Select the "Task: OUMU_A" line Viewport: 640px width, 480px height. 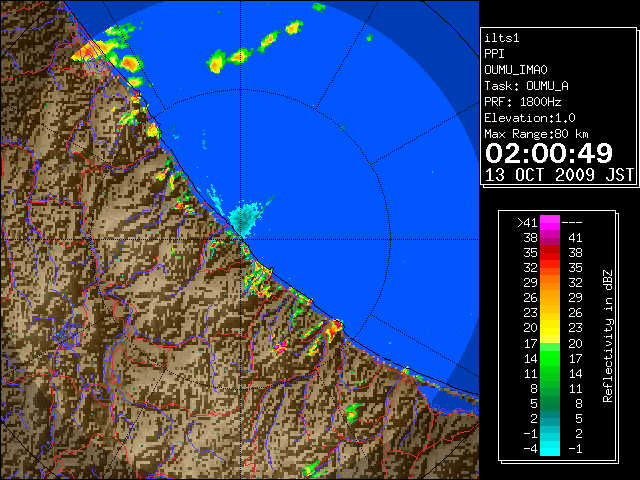(526, 86)
